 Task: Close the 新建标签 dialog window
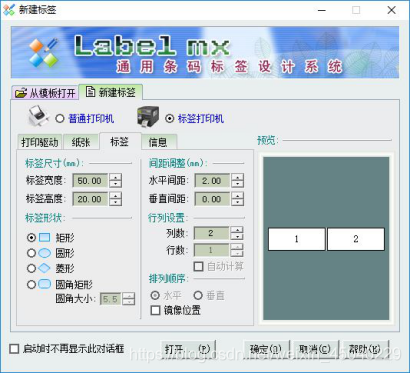point(391,10)
